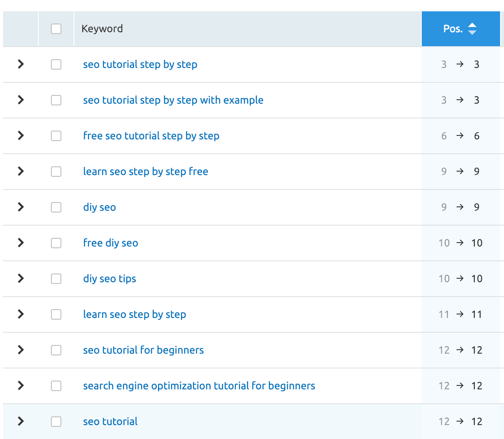Expand the 'learn seo step by step' row
The width and height of the screenshot is (504, 439).
[20, 314]
